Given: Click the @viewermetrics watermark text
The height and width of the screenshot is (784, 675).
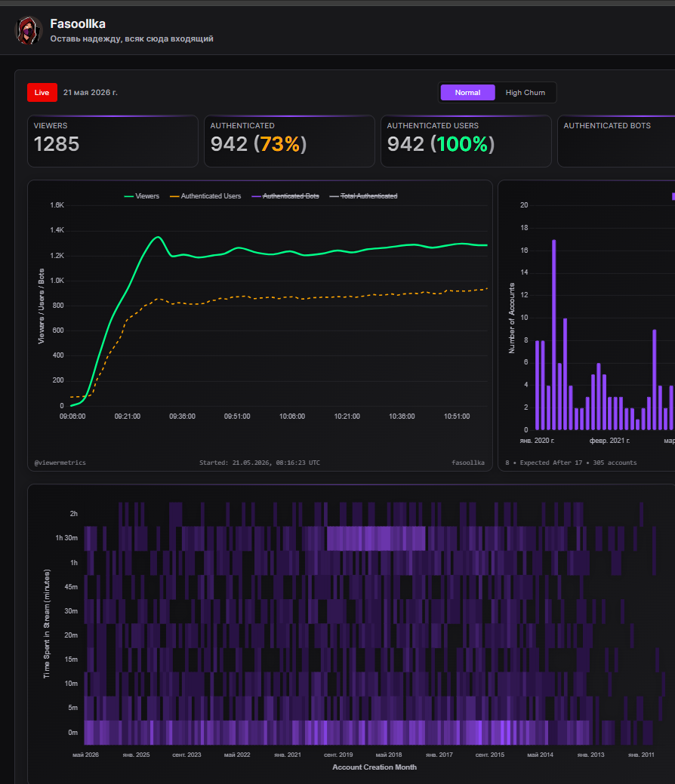Looking at the screenshot, I should [x=60, y=463].
